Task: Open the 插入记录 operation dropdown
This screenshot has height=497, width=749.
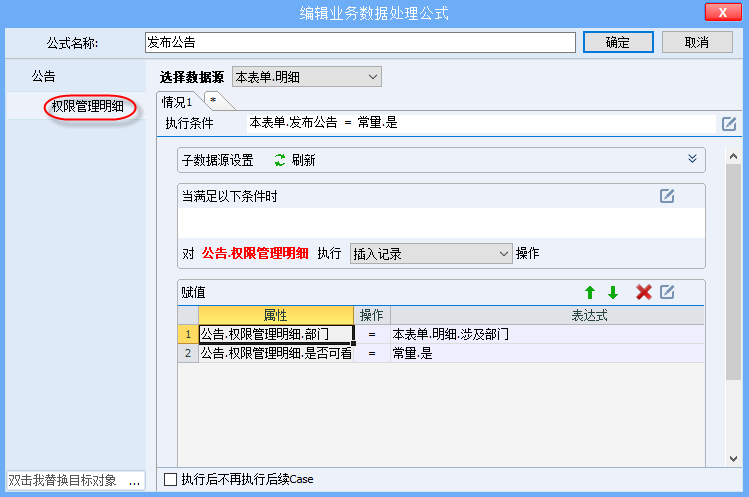Action: click(x=431, y=253)
